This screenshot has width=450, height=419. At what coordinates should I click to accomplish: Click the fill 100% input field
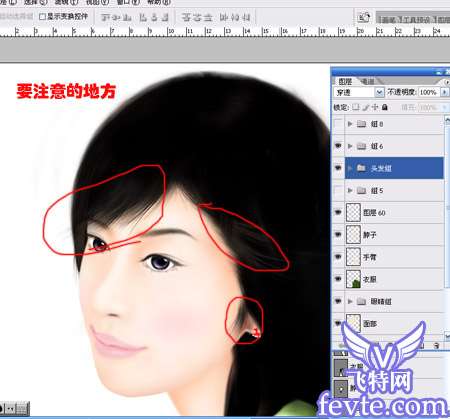(428, 107)
